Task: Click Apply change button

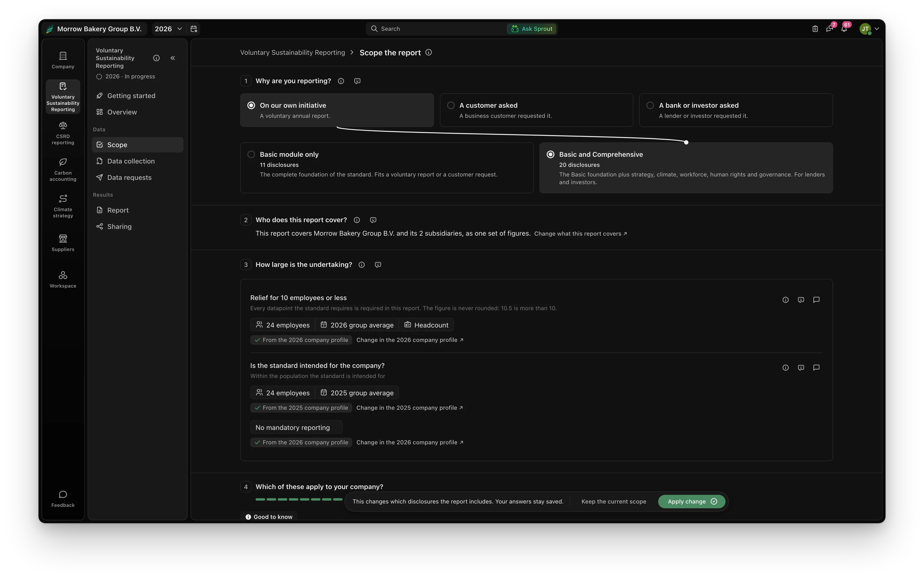Action: [x=691, y=502]
